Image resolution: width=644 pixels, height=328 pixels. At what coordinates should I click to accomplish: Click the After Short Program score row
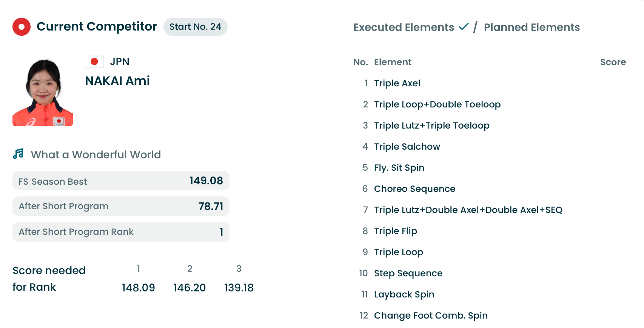(121, 206)
